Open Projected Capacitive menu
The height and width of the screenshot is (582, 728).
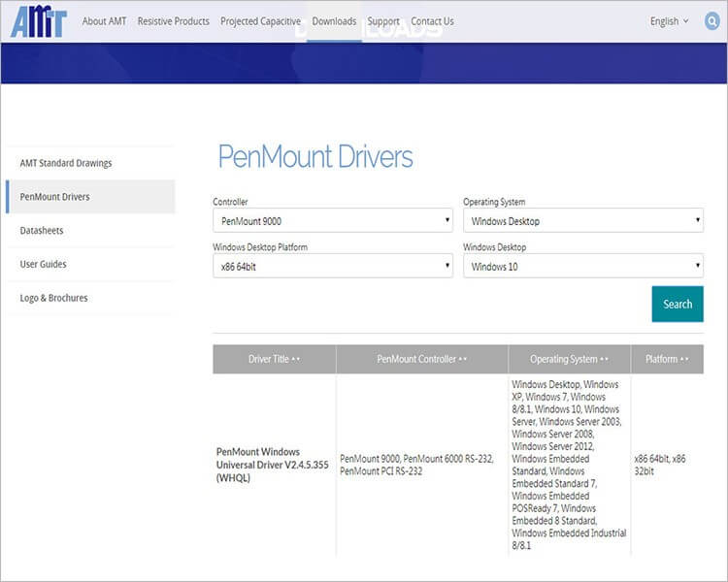[260, 21]
